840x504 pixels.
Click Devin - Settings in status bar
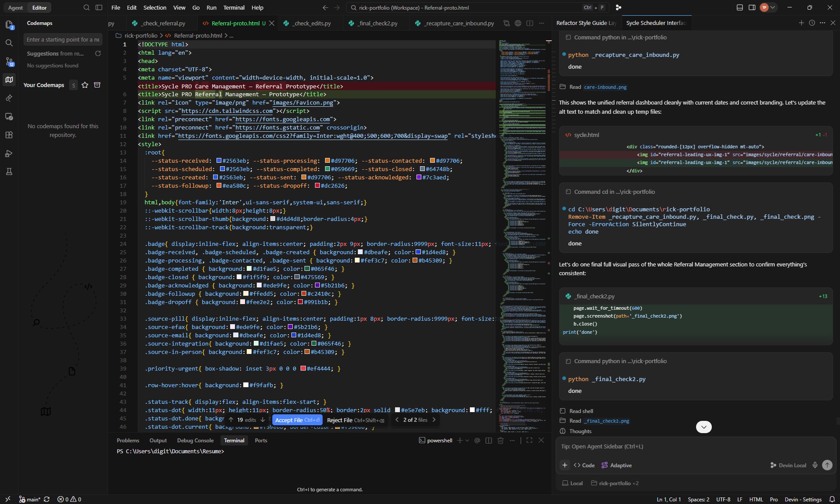[x=803, y=499]
